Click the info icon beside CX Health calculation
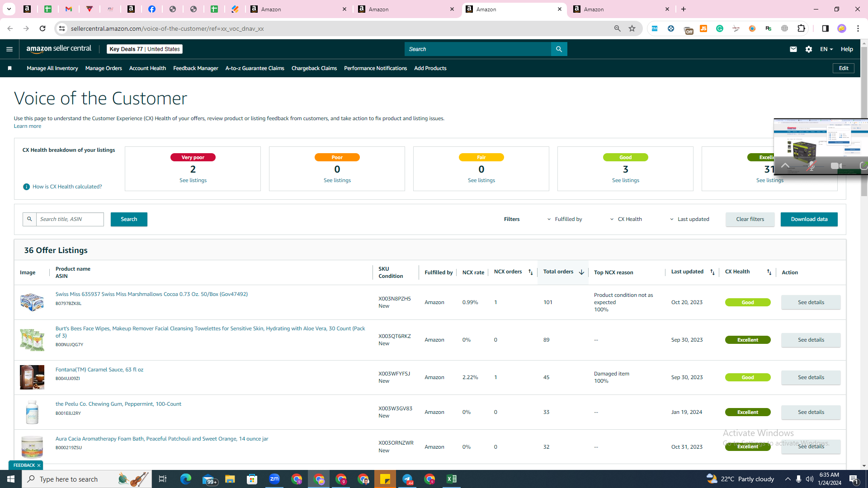Screen dimensions: 868x488 [x=26, y=187]
